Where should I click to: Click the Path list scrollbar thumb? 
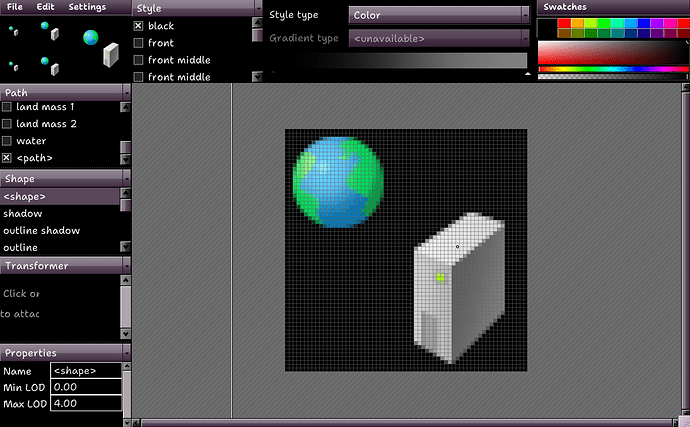[125, 147]
